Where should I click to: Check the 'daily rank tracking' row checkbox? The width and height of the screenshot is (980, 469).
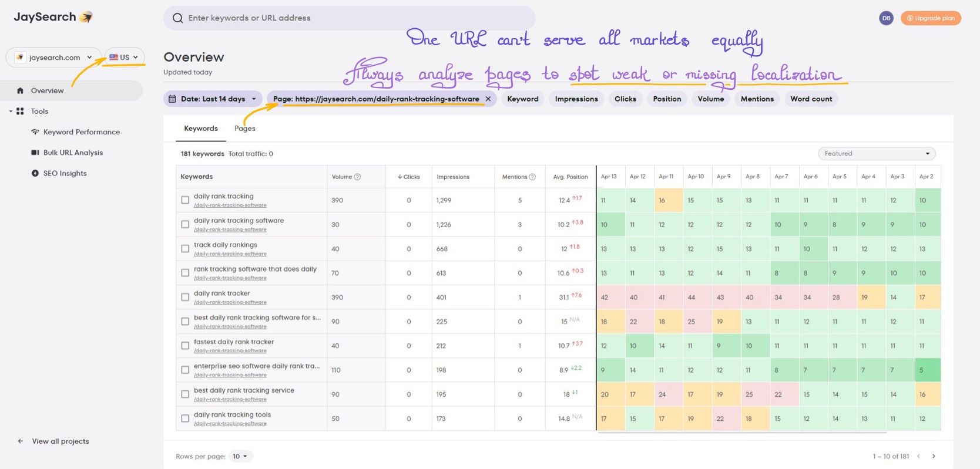185,200
